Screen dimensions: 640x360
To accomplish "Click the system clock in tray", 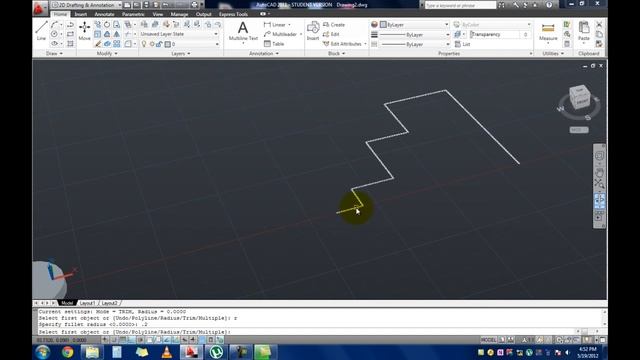I will click(588, 352).
